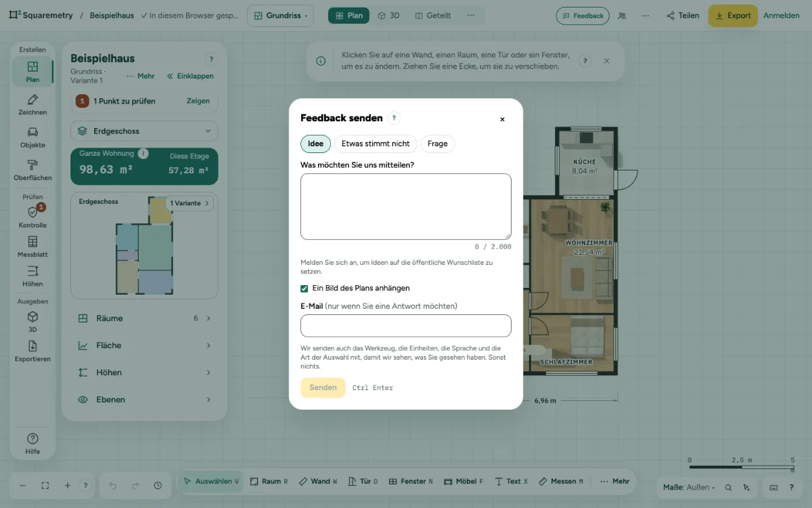Click the keyboard shortcuts icon at bottom right

pyautogui.click(x=774, y=487)
